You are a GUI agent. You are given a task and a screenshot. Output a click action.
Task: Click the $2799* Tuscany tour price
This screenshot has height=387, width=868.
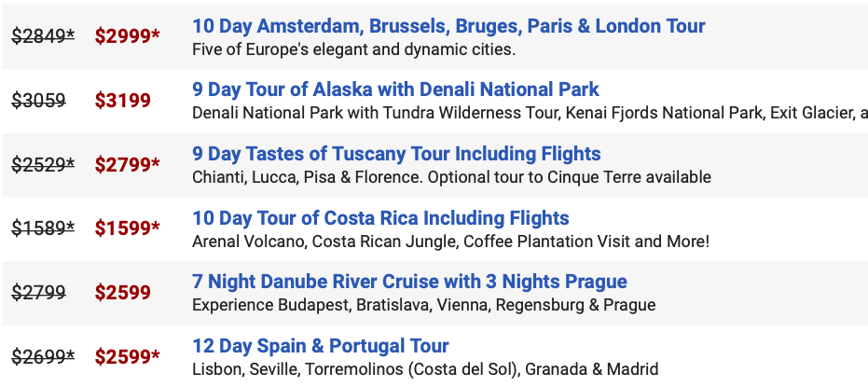click(128, 164)
